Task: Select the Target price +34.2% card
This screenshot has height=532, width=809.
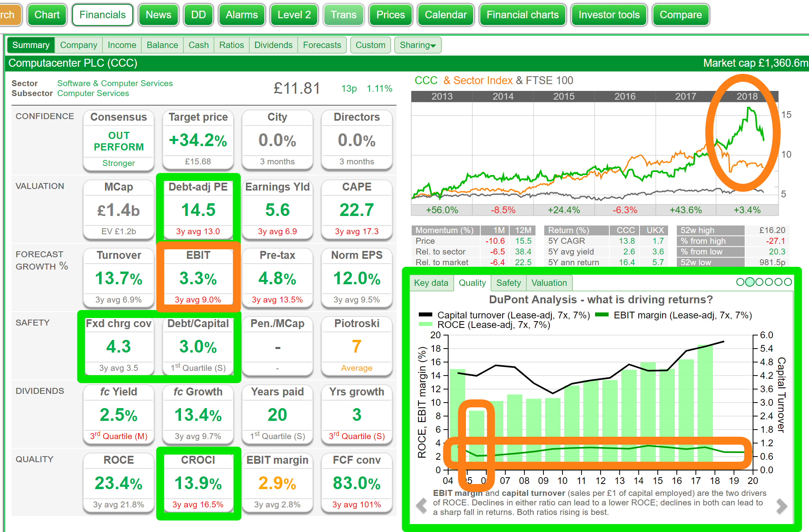Action: click(198, 140)
